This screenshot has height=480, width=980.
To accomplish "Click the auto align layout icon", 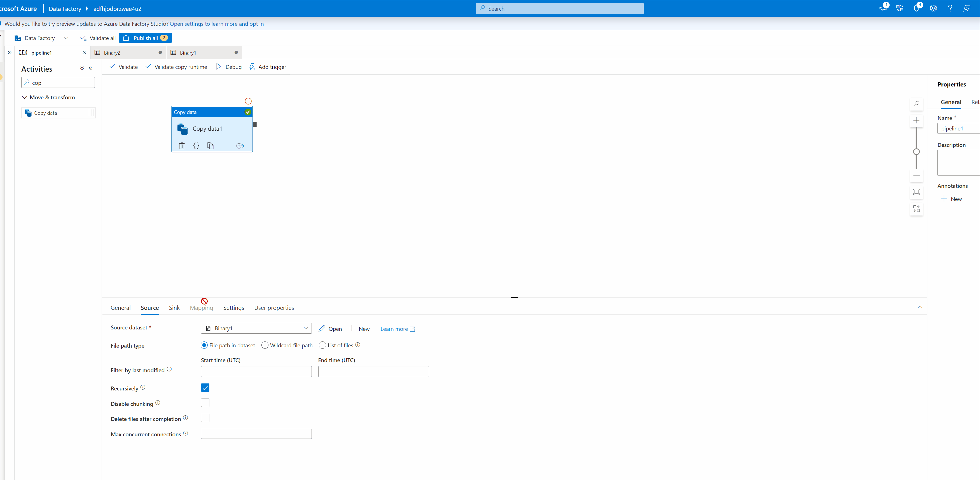I will 916,209.
